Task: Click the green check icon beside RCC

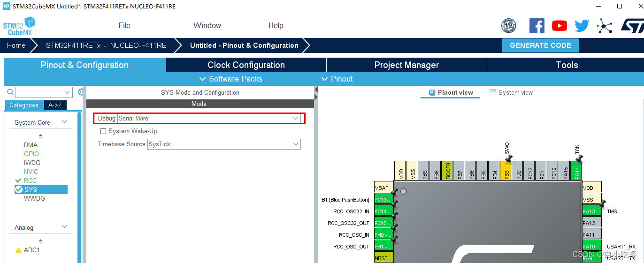Action: click(x=18, y=180)
